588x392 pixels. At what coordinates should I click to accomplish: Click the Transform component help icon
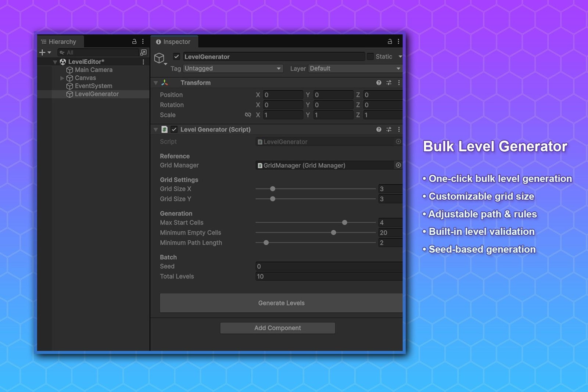point(379,83)
